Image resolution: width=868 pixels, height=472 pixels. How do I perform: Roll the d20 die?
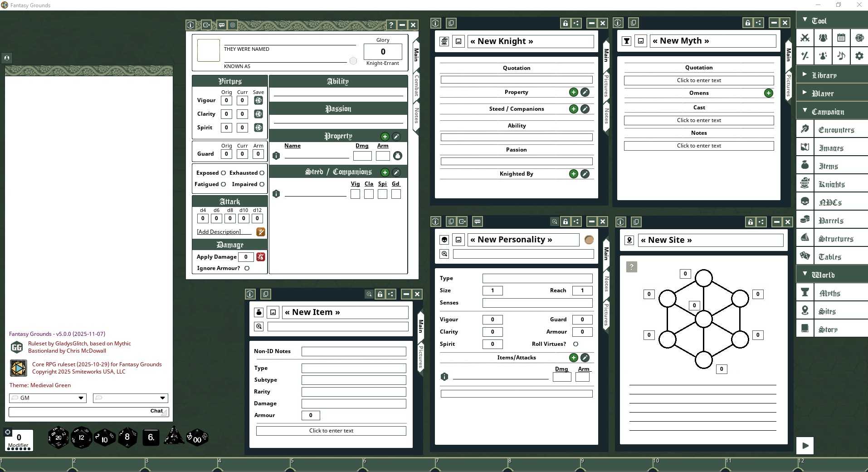(58, 438)
